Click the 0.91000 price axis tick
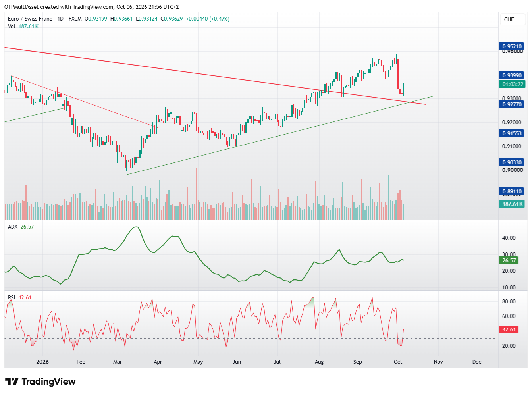Image resolution: width=532 pixels, height=395 pixels. [x=512, y=146]
